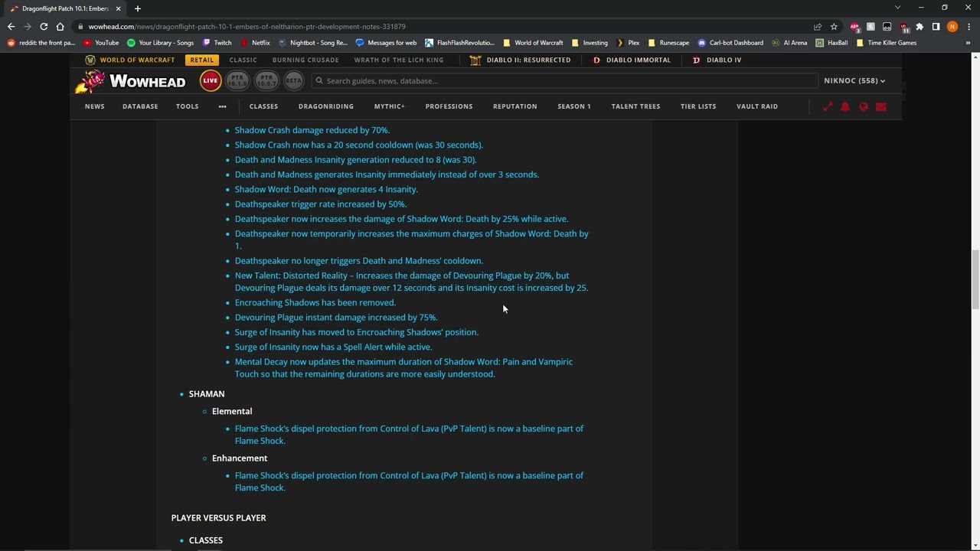Click the page vertical scrollbar thumb
The image size is (980, 551).
(975, 279)
